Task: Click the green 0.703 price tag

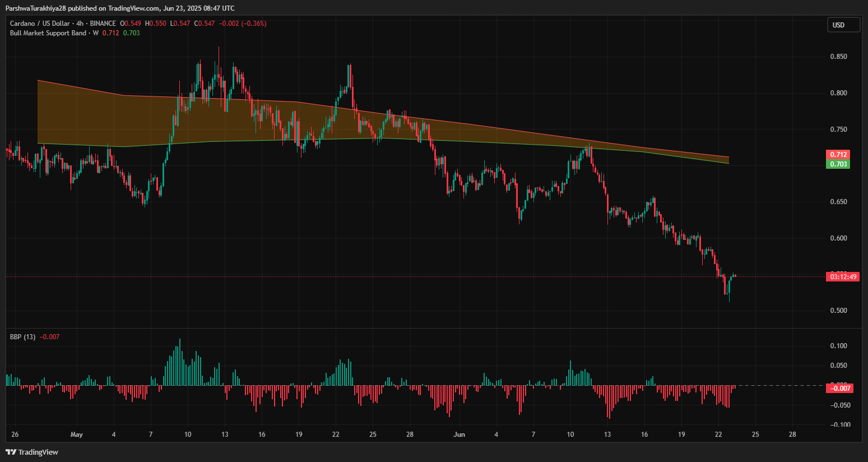Action: (838, 164)
